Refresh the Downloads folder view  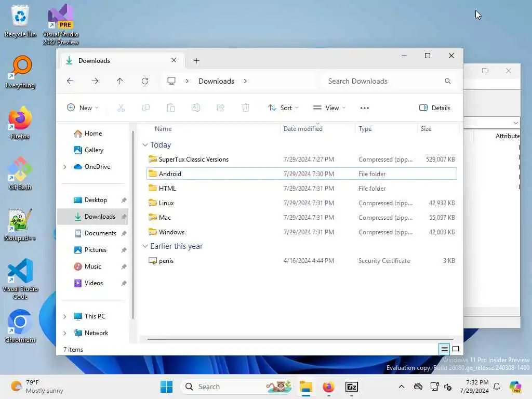click(145, 81)
